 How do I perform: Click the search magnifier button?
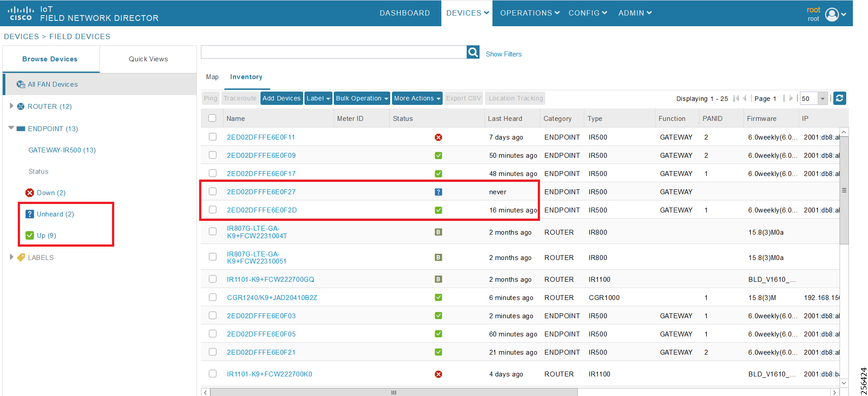[x=473, y=52]
